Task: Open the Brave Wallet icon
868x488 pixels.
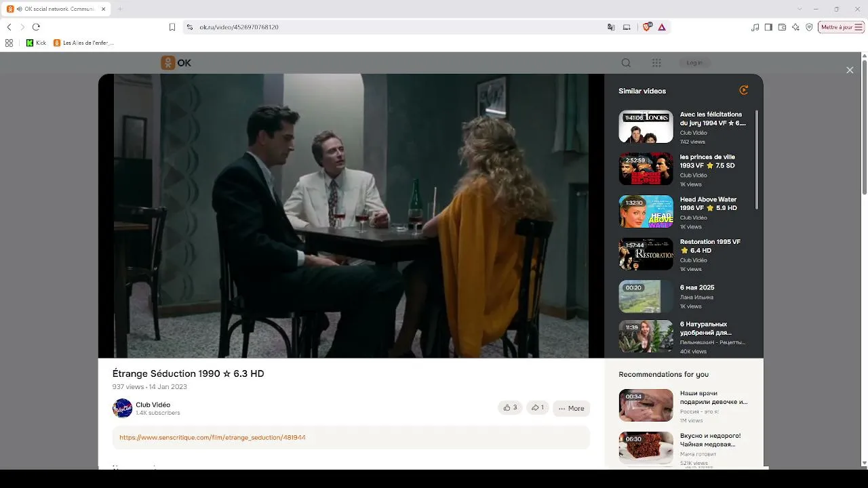Action: (x=782, y=27)
